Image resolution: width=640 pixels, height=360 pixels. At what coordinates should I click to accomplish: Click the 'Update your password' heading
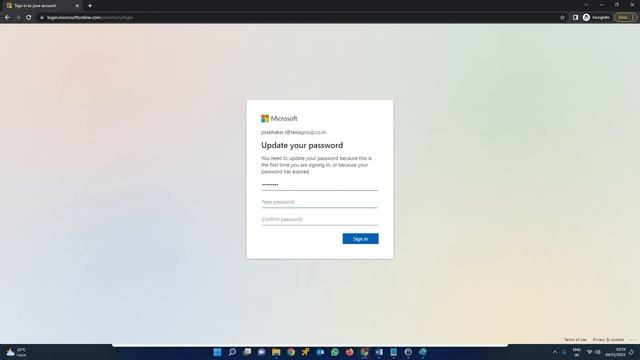click(302, 145)
